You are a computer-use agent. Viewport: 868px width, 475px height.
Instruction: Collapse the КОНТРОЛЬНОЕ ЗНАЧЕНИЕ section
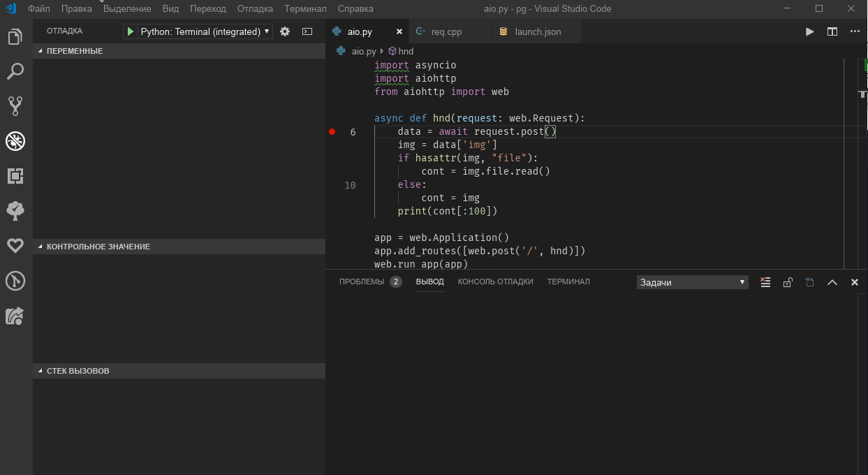pyautogui.click(x=179, y=247)
